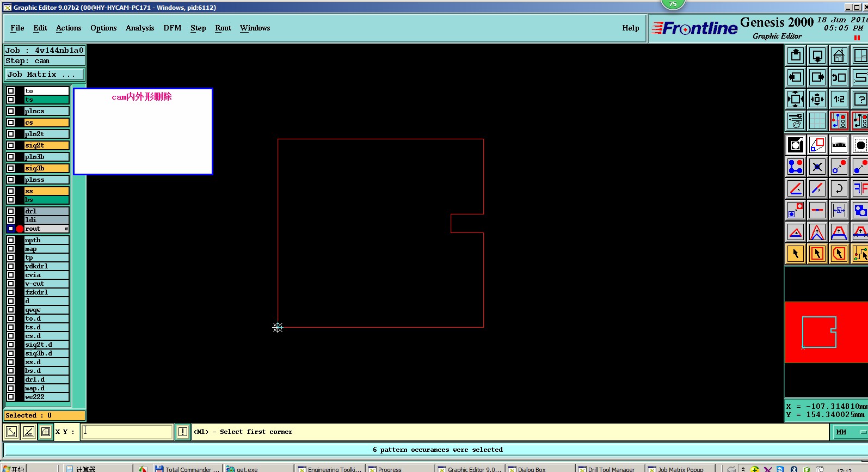Select the ruler measurement tool

839,145
